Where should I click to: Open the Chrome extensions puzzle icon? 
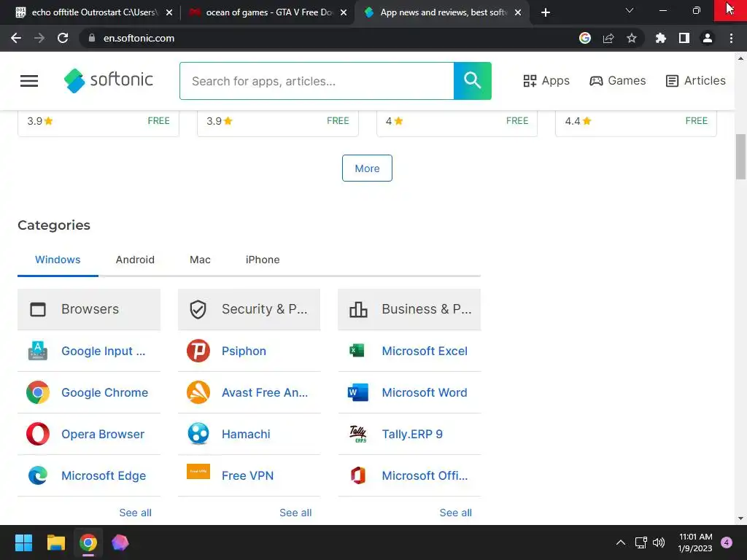[661, 38]
